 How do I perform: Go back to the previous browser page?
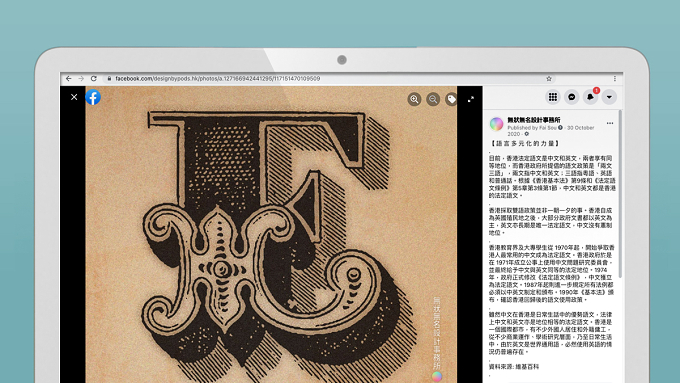click(69, 79)
